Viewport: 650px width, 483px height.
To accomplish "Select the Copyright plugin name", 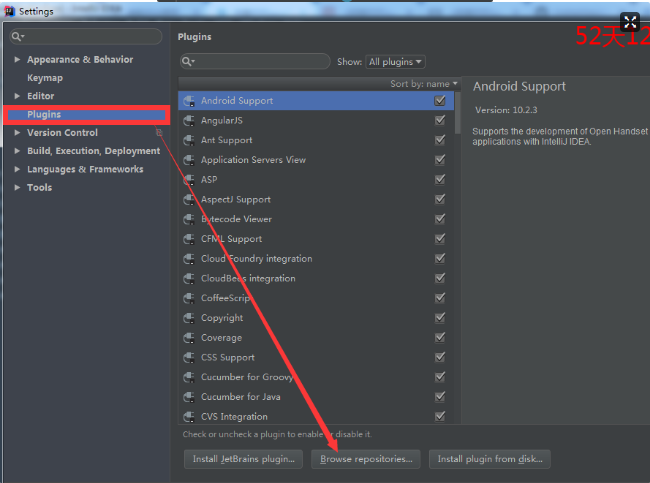I will [222, 318].
